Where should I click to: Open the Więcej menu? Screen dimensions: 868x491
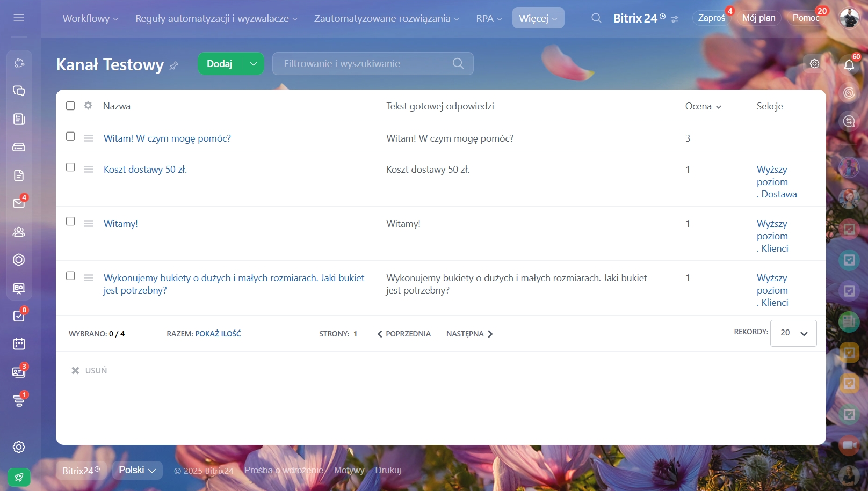(538, 18)
